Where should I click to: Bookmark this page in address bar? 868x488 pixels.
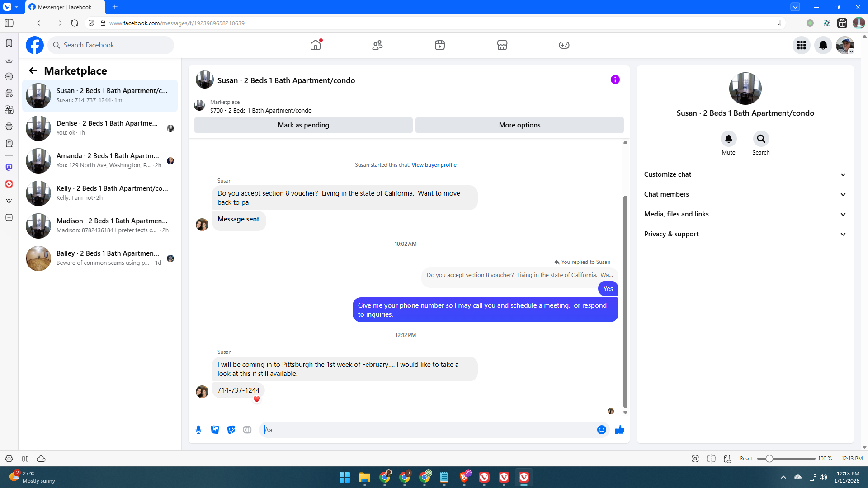779,23
